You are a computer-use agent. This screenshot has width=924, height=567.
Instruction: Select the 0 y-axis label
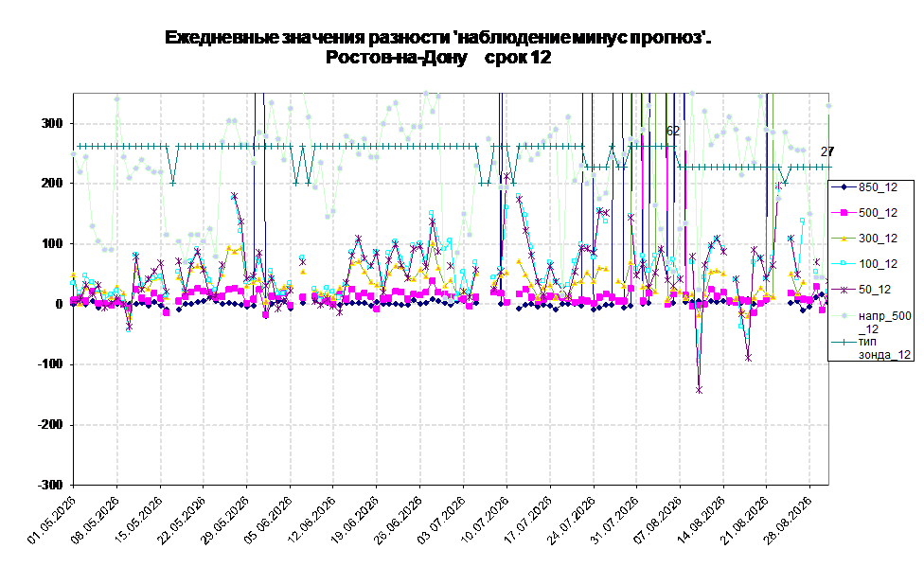[59, 304]
